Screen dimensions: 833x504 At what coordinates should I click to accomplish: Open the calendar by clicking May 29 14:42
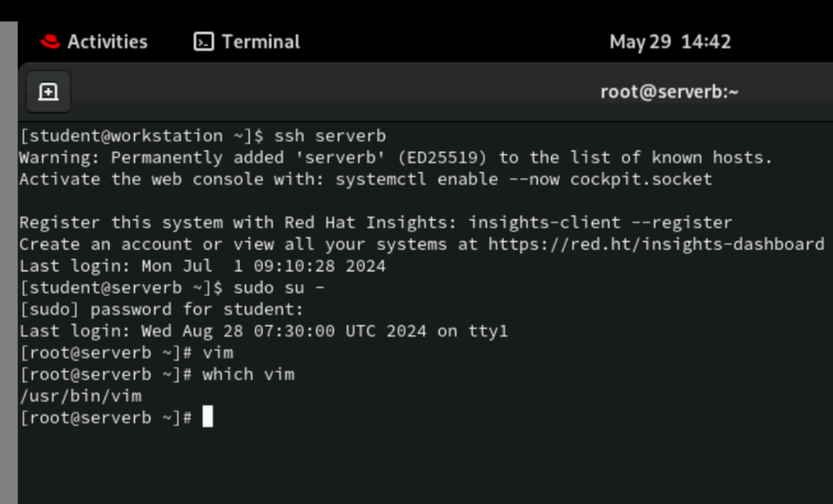(x=669, y=42)
